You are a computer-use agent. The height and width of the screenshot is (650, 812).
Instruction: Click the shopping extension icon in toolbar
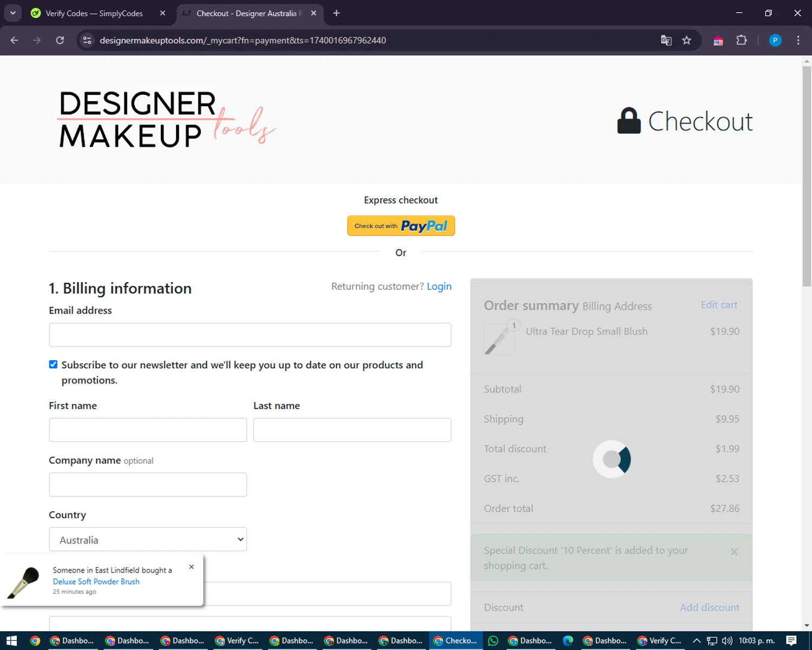718,40
